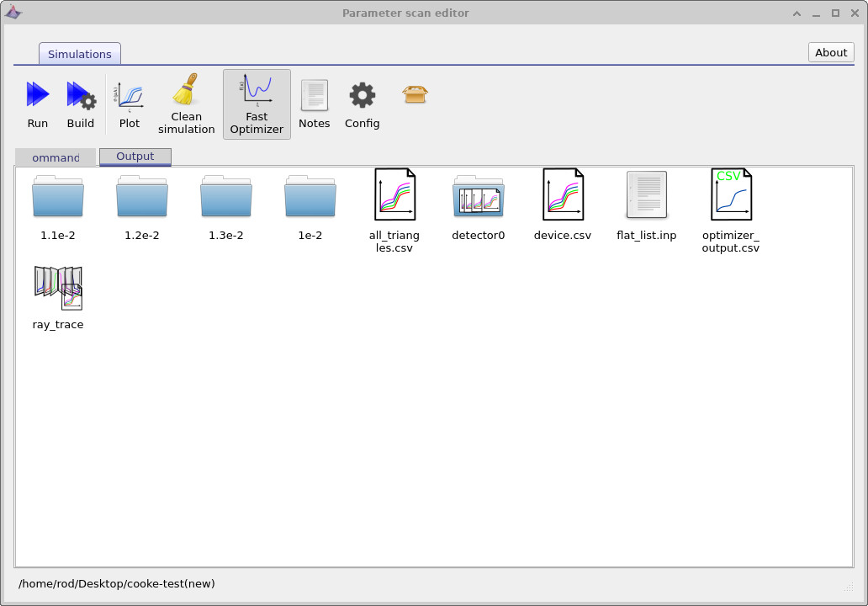The width and height of the screenshot is (868, 606).
Task: Open the About dialog
Action: point(830,52)
